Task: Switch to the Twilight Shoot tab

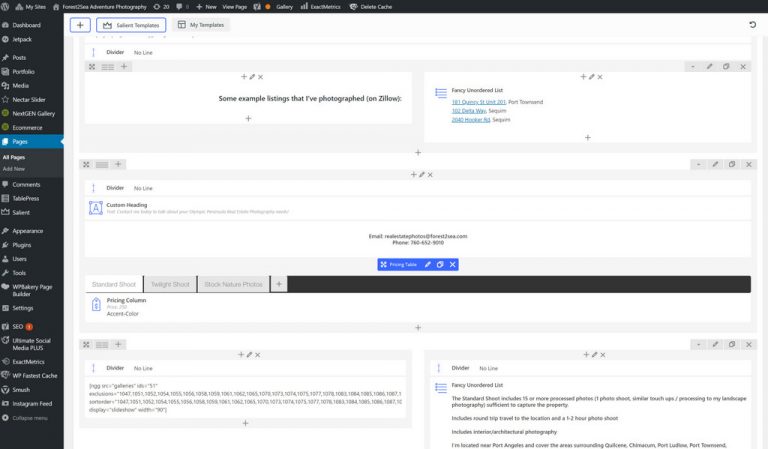Action: (169, 284)
